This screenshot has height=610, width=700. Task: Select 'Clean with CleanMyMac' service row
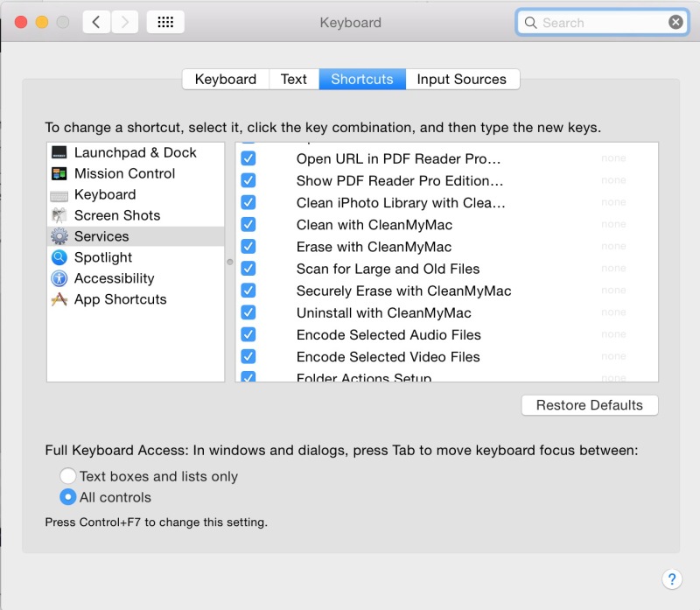coord(446,224)
